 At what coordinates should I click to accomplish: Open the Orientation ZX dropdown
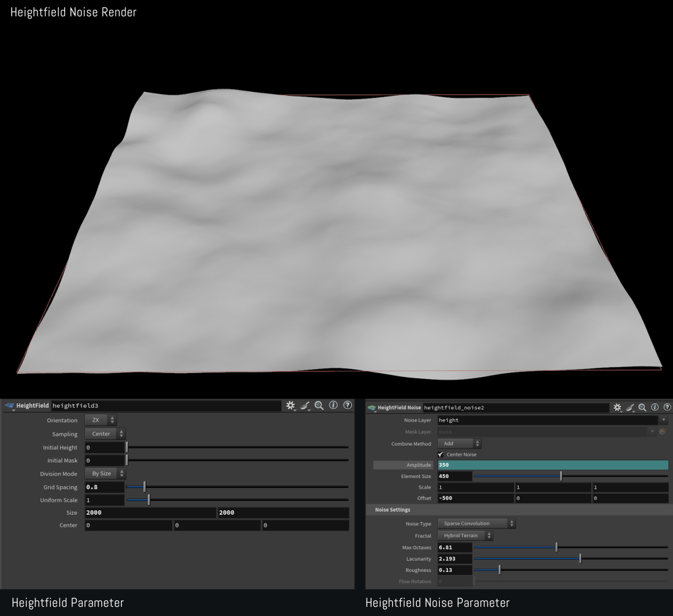click(101, 420)
